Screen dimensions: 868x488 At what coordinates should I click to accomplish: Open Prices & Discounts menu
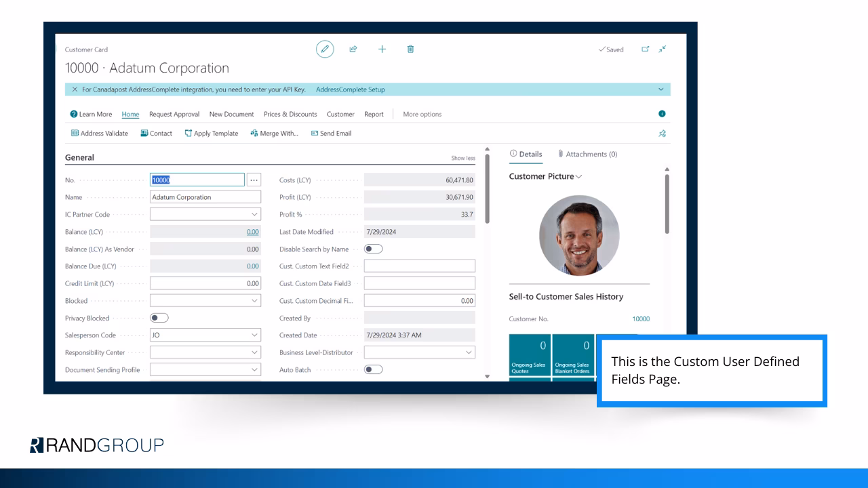coord(290,115)
